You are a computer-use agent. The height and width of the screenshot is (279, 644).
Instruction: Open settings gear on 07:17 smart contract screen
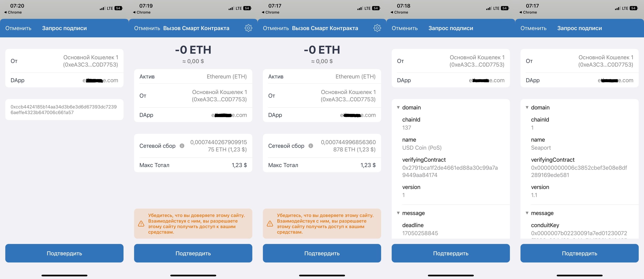(377, 28)
